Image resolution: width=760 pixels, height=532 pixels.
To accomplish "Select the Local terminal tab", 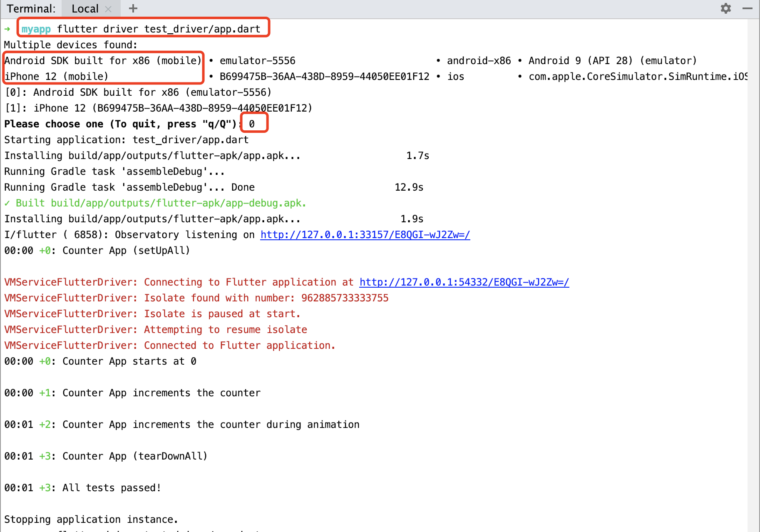I will click(84, 8).
